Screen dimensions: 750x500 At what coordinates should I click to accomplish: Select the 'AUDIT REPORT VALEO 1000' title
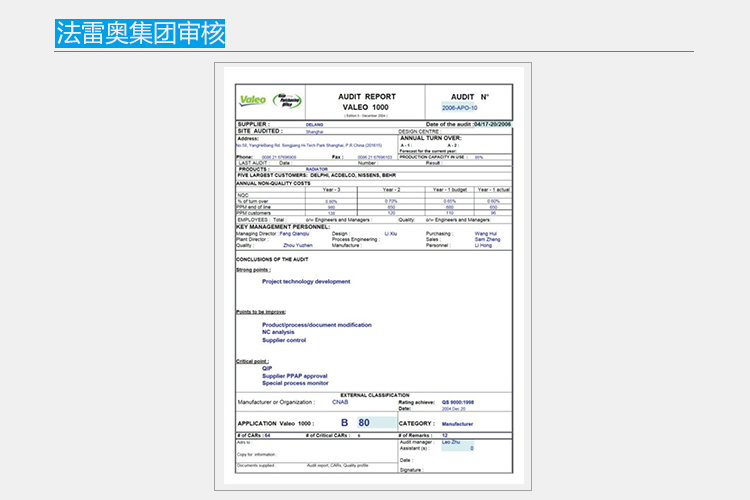366,102
